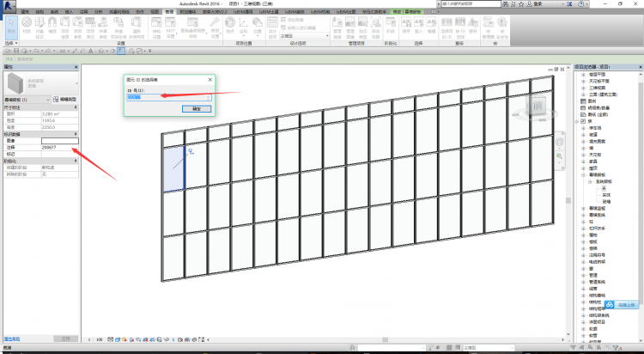The image size is (644, 354).
Task: Click the Favorites star icon in title bar
Action: pos(521,3)
